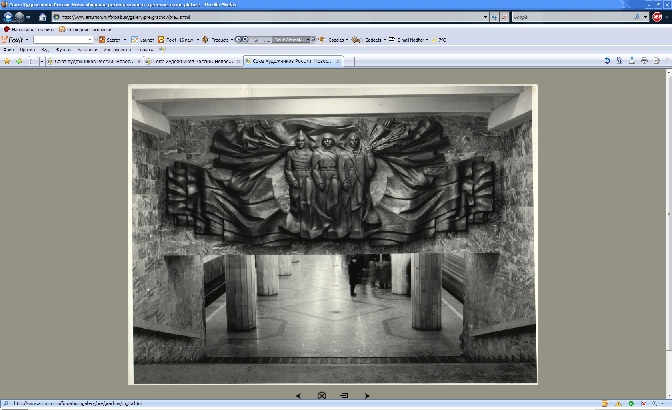The height and width of the screenshot is (410, 672).
Task: Click the printer icon on tab bar
Action: click(644, 60)
